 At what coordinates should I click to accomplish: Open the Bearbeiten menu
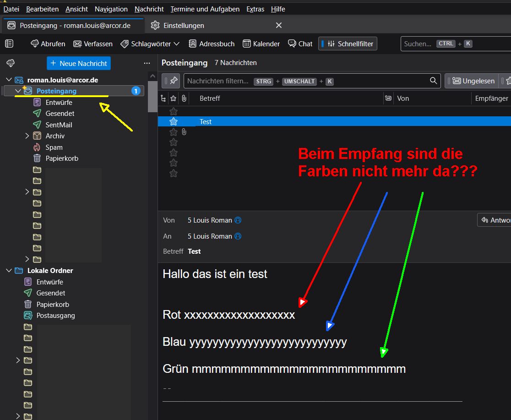(43, 9)
